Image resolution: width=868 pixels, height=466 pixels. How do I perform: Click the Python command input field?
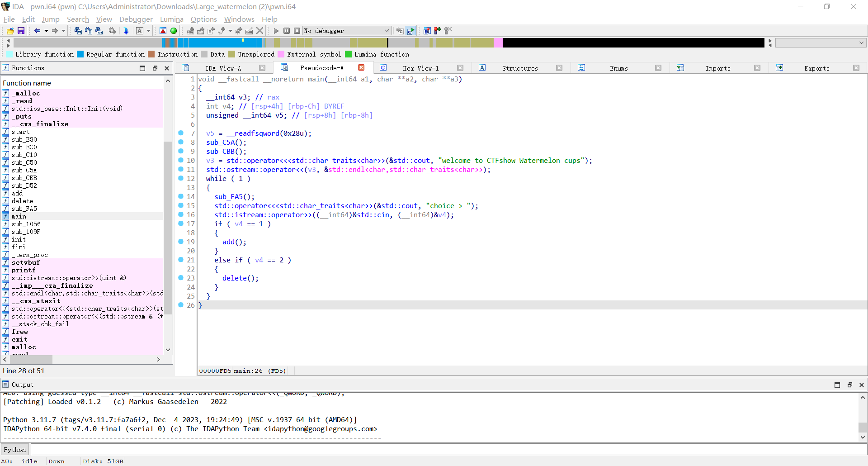(x=448, y=449)
